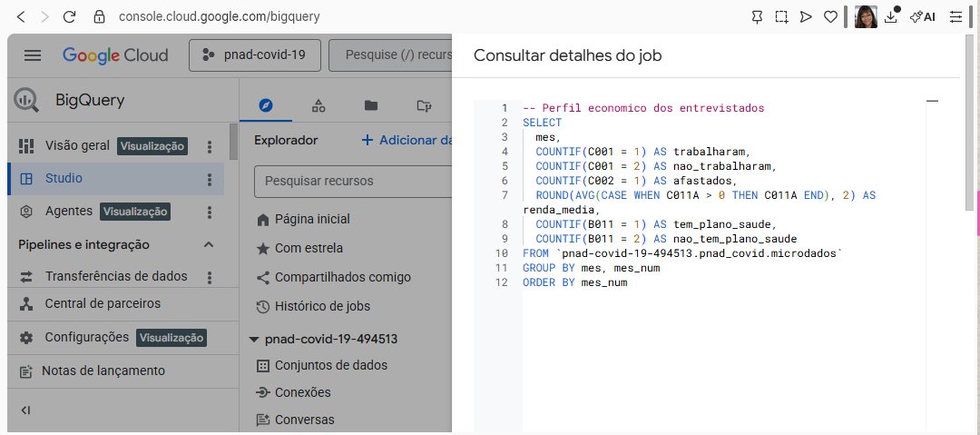The width and height of the screenshot is (980, 435).
Task: Collapse pnad-covid-19-494513 project tree
Action: point(254,340)
